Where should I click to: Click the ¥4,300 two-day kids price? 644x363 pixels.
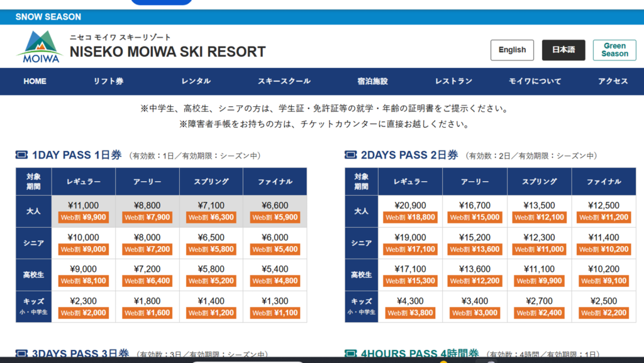click(x=410, y=301)
